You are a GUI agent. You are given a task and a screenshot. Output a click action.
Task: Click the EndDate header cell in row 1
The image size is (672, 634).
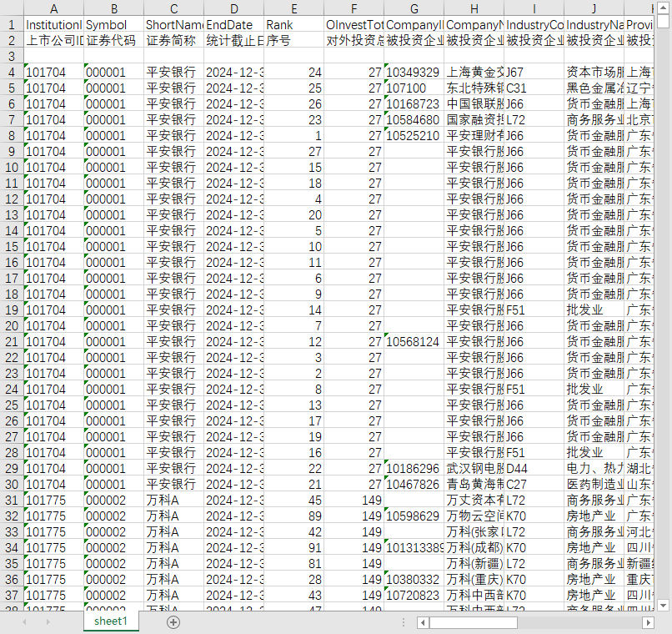click(234, 24)
